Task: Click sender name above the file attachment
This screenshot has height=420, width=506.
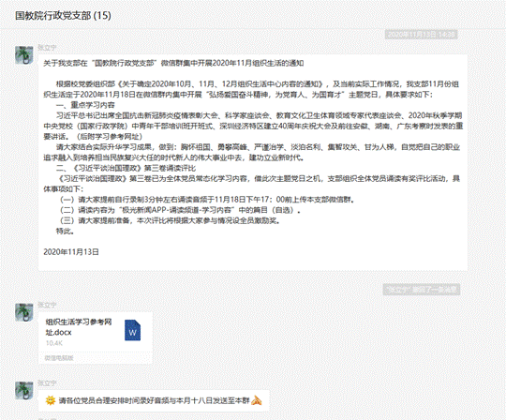Action: point(47,305)
